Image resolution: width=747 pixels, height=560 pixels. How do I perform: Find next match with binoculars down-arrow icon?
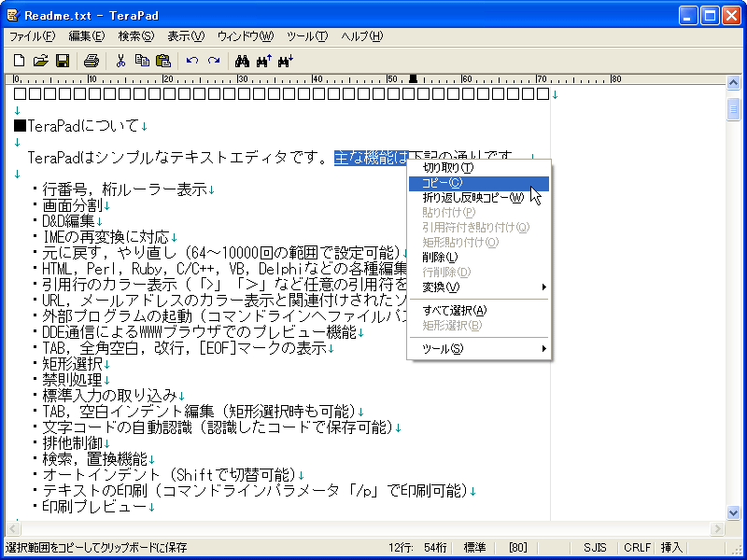(286, 61)
